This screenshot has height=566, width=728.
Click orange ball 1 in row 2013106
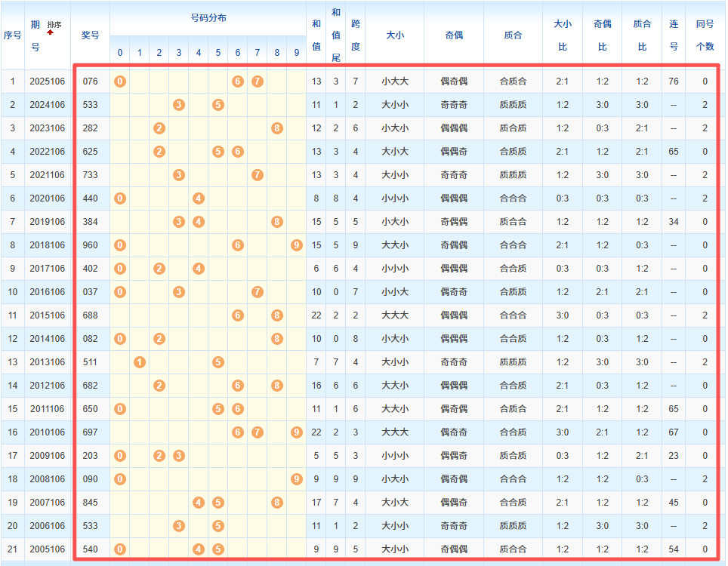pyautogui.click(x=139, y=362)
